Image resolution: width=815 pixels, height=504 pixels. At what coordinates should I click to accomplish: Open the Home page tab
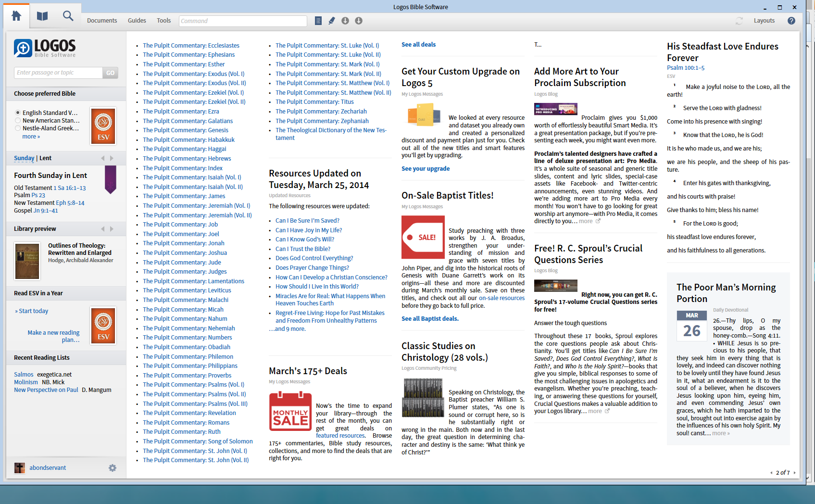click(16, 16)
